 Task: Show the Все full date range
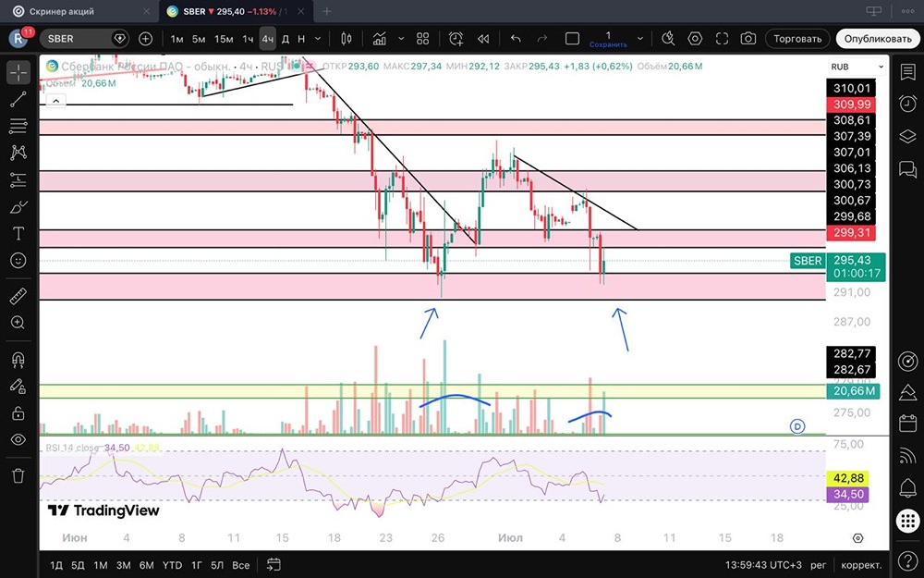click(x=240, y=565)
